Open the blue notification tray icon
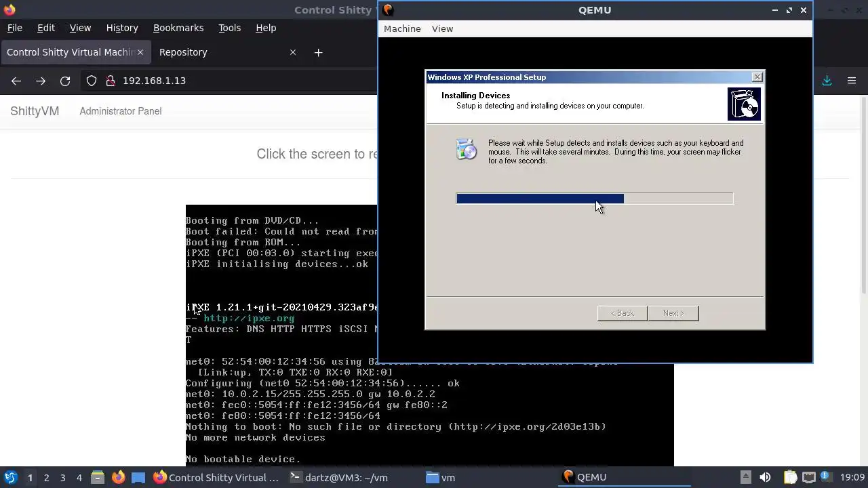The width and height of the screenshot is (868, 488). 825,477
